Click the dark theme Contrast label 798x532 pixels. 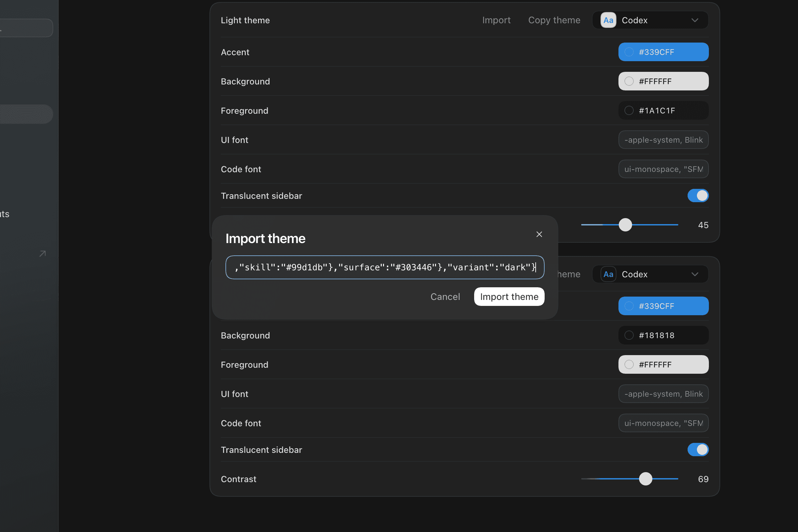(238, 479)
